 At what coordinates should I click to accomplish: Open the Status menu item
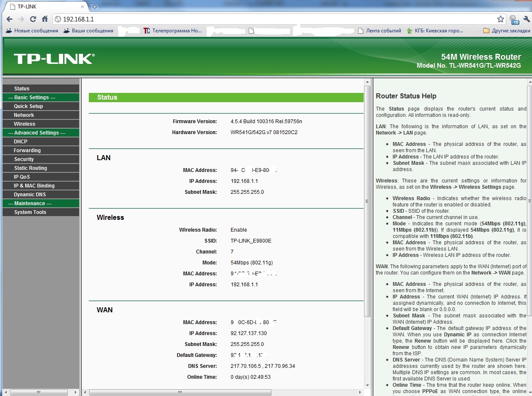tap(40, 89)
